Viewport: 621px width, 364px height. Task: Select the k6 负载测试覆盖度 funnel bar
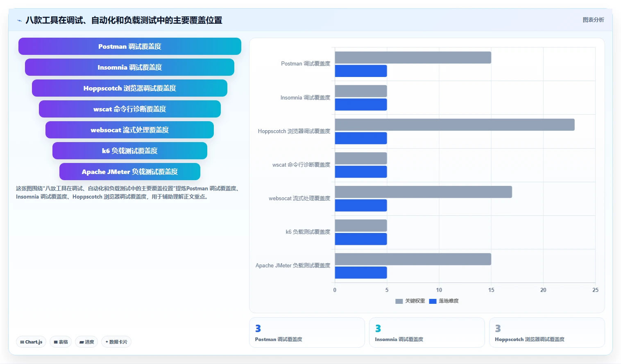[x=130, y=151]
